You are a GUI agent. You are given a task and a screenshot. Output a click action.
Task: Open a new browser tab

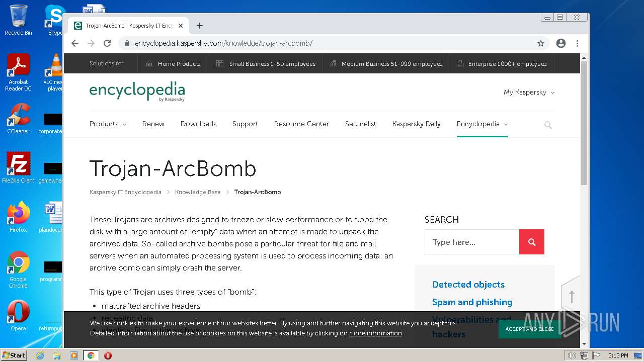pyautogui.click(x=200, y=26)
